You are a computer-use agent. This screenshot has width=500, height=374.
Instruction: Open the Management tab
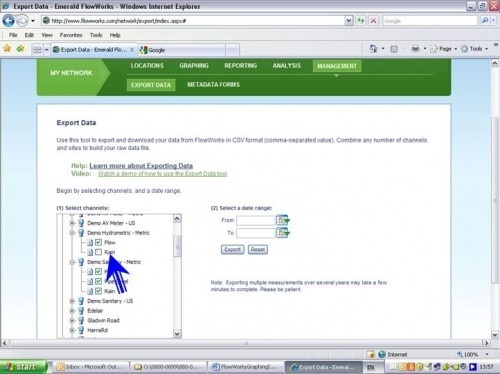click(337, 66)
